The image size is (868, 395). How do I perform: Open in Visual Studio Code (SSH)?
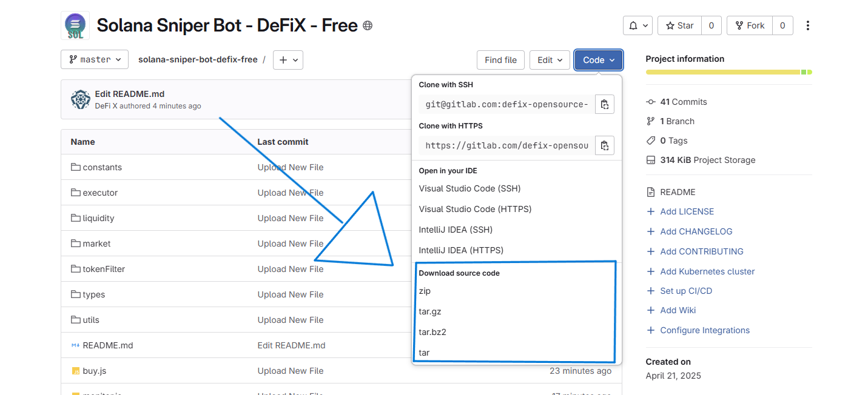pyautogui.click(x=469, y=188)
